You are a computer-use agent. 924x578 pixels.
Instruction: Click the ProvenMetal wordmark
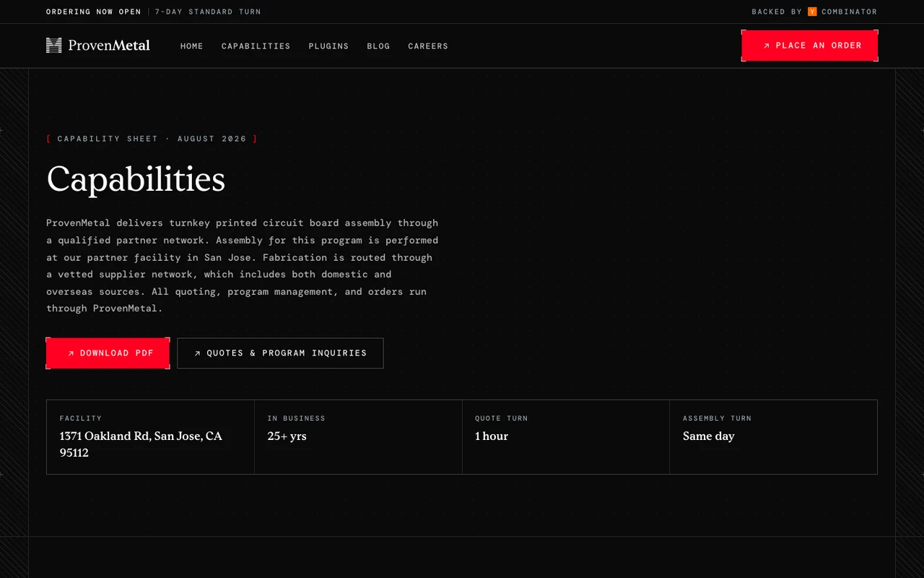pyautogui.click(x=109, y=46)
